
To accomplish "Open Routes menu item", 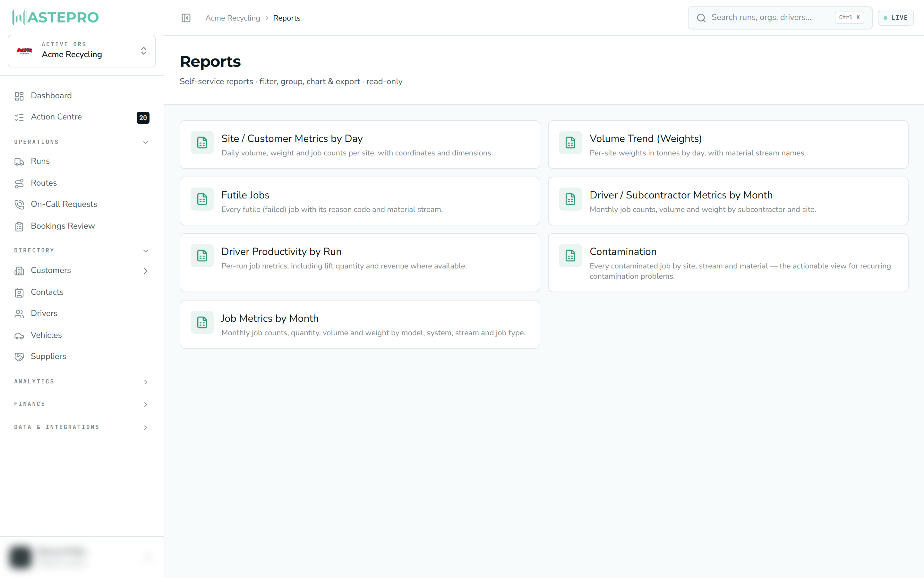I will (x=82, y=183).
